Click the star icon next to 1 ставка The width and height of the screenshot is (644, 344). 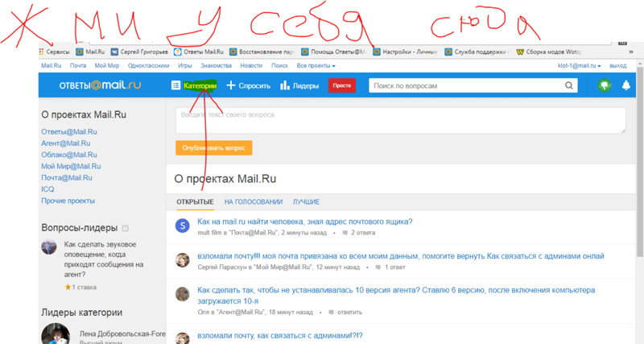(68, 287)
